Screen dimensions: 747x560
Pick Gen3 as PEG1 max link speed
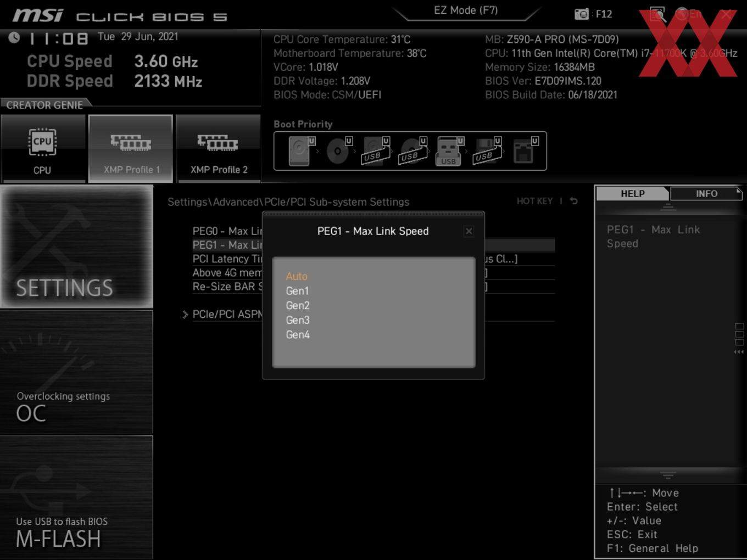(x=298, y=320)
